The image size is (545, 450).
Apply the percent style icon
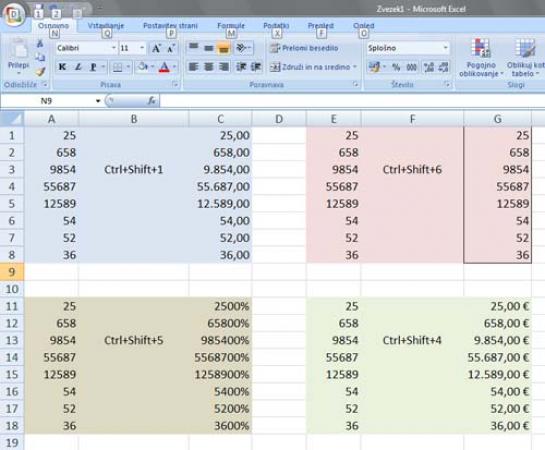[396, 67]
